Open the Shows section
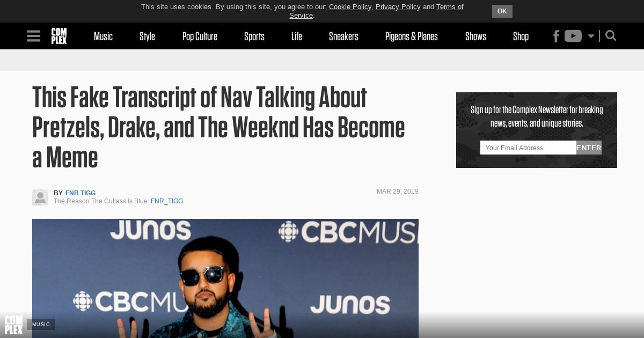644x338 pixels. (475, 36)
